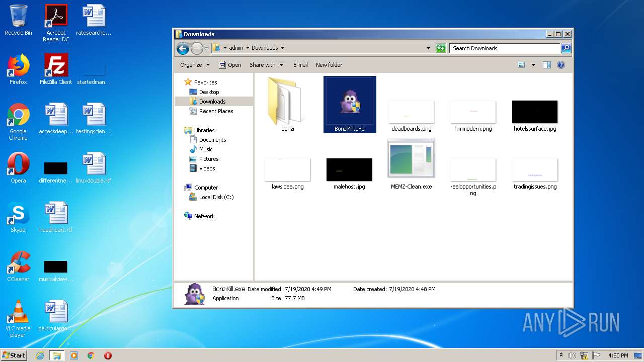Select Downloads in navigation pane

coord(212,102)
